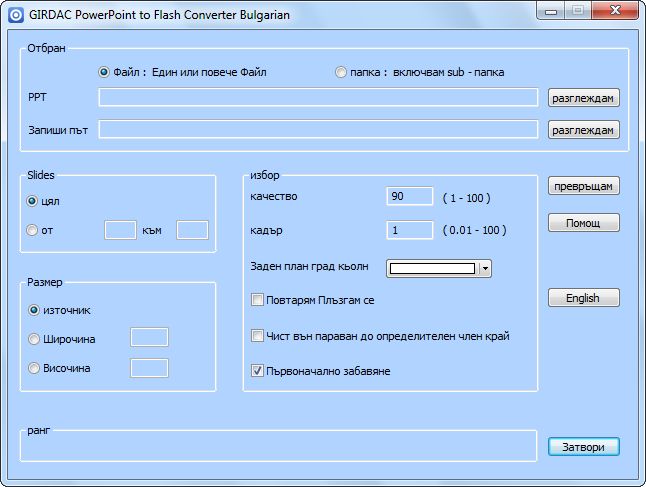
Task: Enable the Повтарям Плъзгам се checkbox
Action: tap(257, 300)
